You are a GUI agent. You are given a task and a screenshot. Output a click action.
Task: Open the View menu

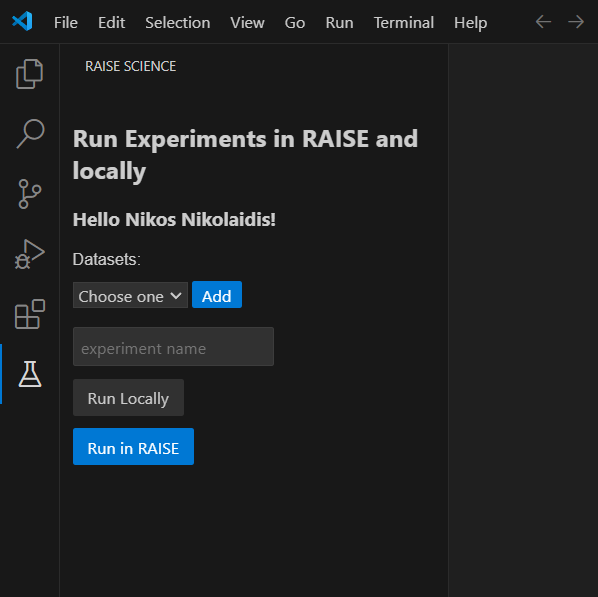[247, 23]
